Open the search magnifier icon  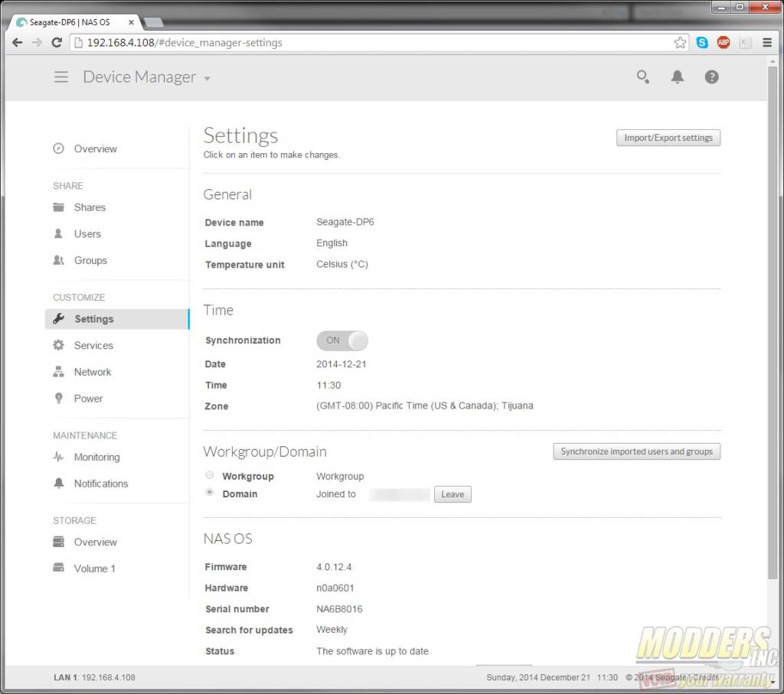tap(643, 77)
